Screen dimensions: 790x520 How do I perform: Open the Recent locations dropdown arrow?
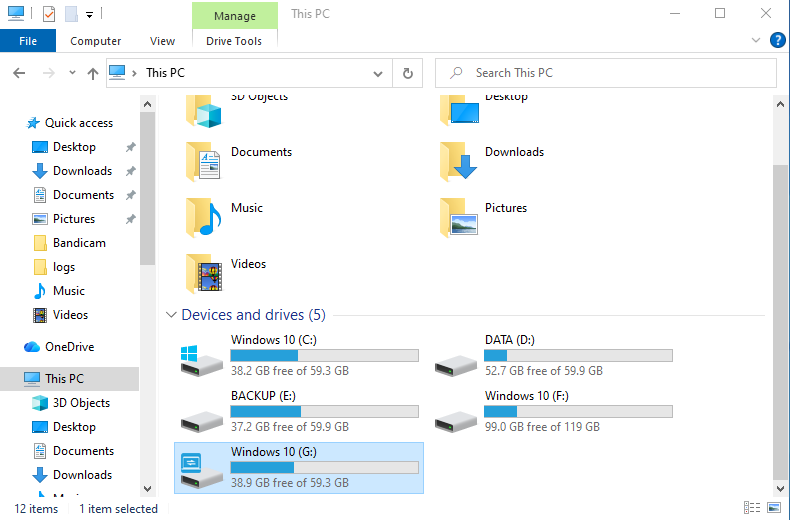(72, 73)
